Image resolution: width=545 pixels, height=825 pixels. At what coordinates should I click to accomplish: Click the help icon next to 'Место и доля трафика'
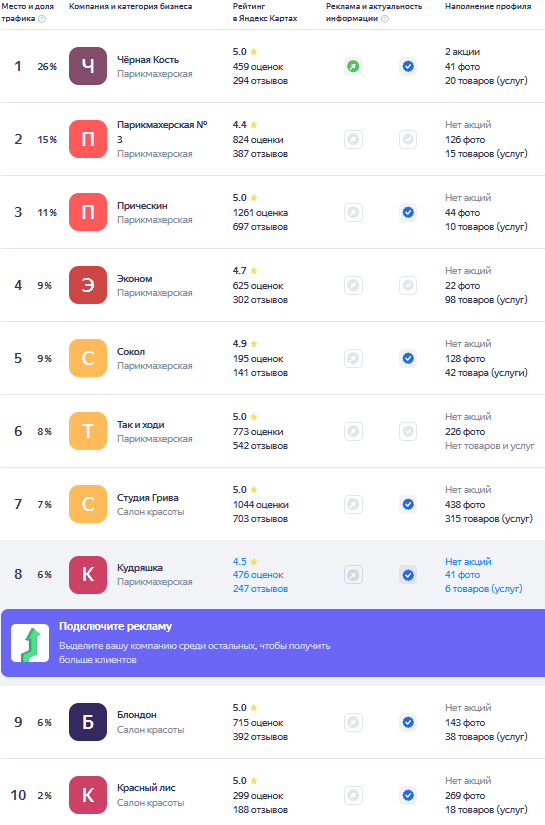pos(42,19)
